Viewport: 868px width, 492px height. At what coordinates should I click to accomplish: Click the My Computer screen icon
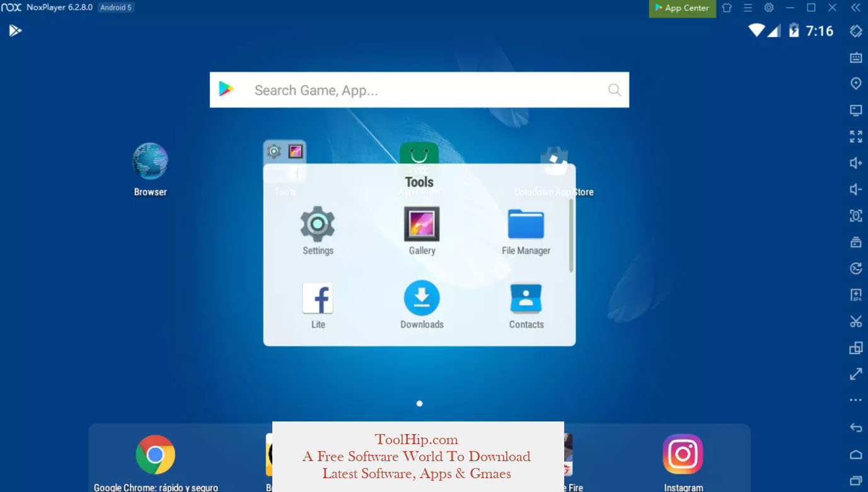click(855, 110)
